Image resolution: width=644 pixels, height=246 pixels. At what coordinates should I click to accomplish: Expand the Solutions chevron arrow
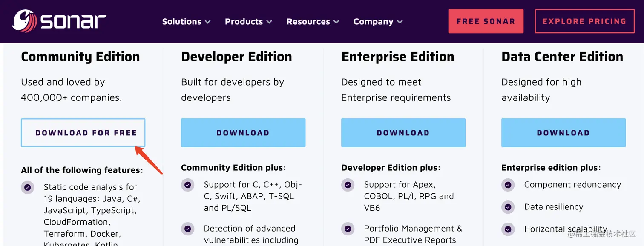click(207, 22)
